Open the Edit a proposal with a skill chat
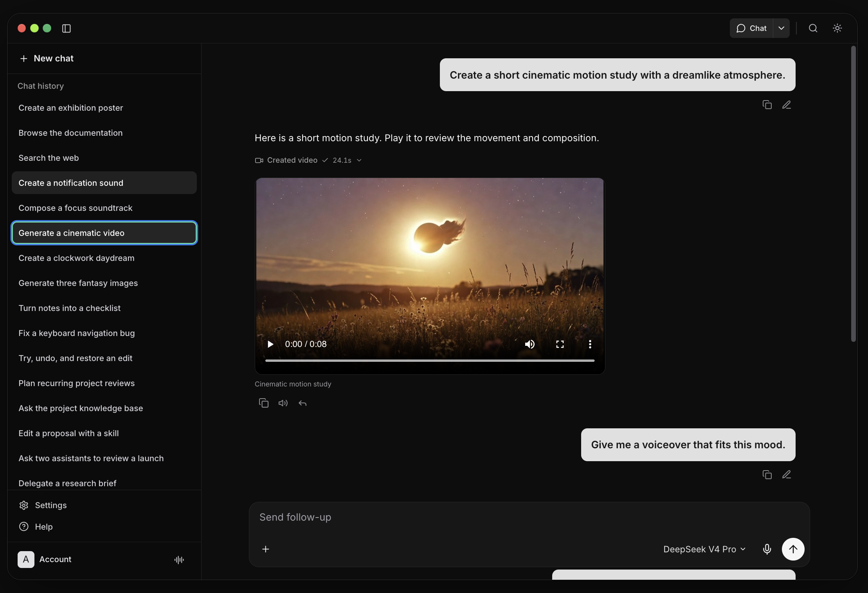Viewport: 868px width, 593px height. [104, 433]
